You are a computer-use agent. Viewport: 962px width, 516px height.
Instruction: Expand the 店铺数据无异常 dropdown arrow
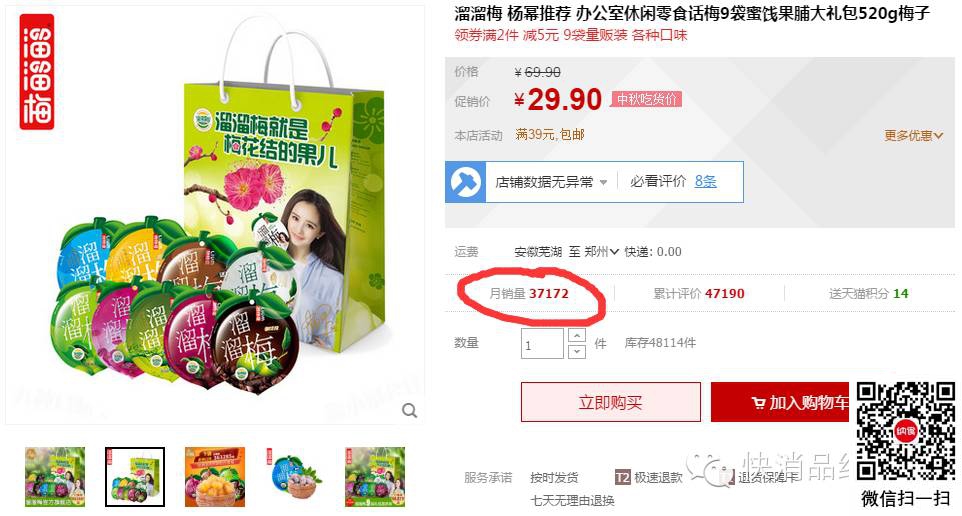pos(603,182)
